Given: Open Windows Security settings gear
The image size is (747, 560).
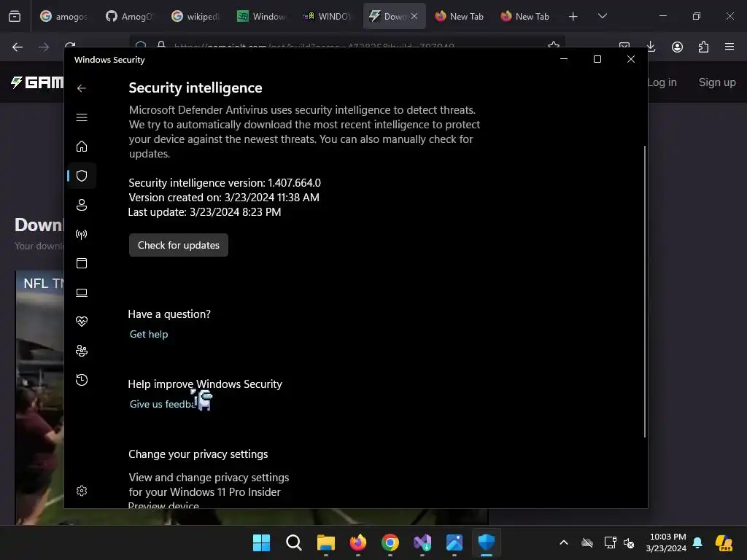Looking at the screenshot, I should point(82,491).
